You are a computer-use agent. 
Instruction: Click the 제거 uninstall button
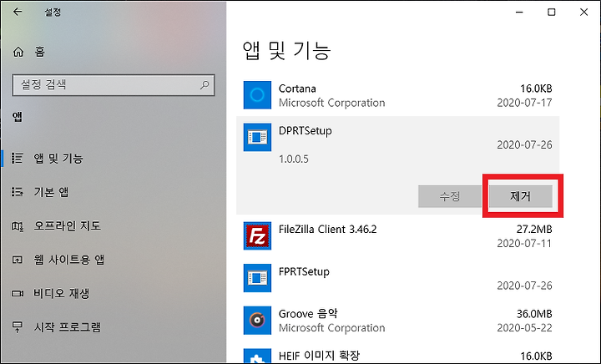coord(521,196)
